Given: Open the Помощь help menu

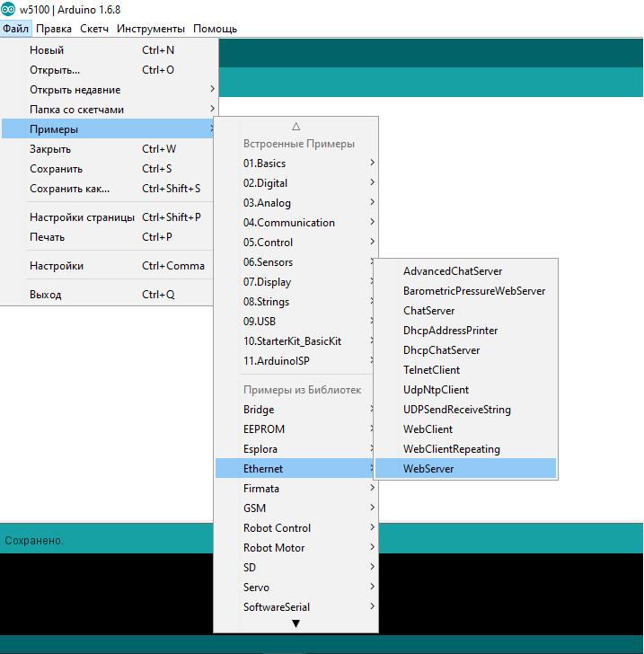Looking at the screenshot, I should (x=215, y=29).
